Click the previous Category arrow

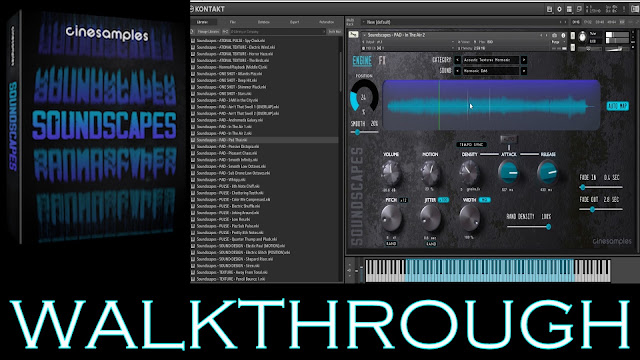[x=458, y=60]
